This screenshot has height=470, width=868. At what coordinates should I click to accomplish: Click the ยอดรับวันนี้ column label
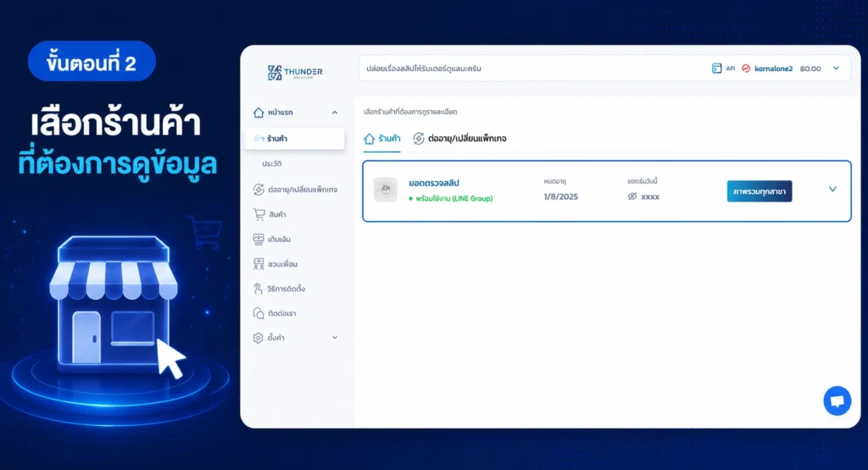tap(643, 181)
